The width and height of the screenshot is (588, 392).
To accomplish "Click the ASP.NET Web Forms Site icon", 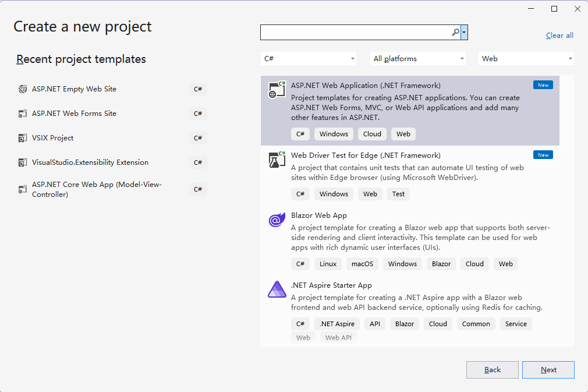I will (23, 113).
